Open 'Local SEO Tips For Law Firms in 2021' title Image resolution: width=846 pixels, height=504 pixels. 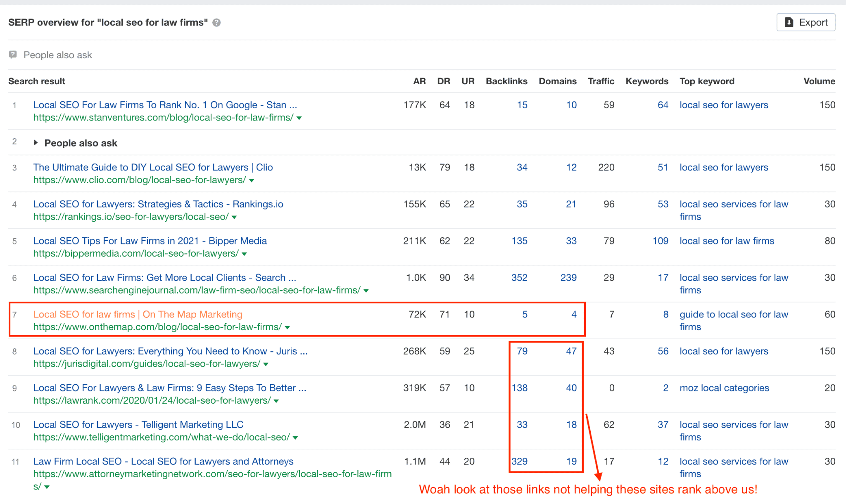coord(150,241)
